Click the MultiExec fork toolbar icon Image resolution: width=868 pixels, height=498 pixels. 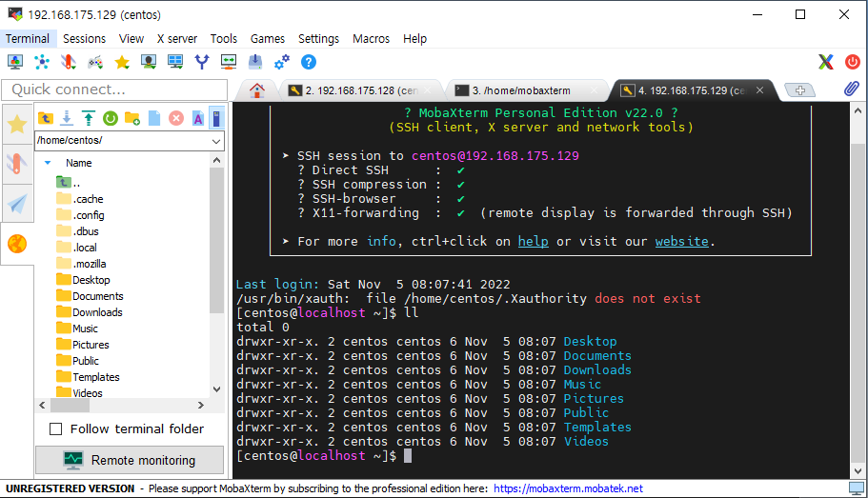202,62
